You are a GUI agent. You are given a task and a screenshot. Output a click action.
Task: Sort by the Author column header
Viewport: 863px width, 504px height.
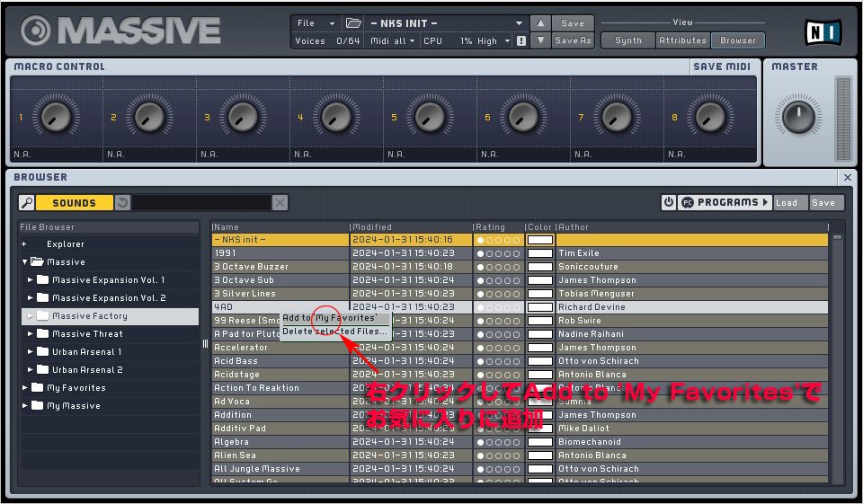coord(692,226)
